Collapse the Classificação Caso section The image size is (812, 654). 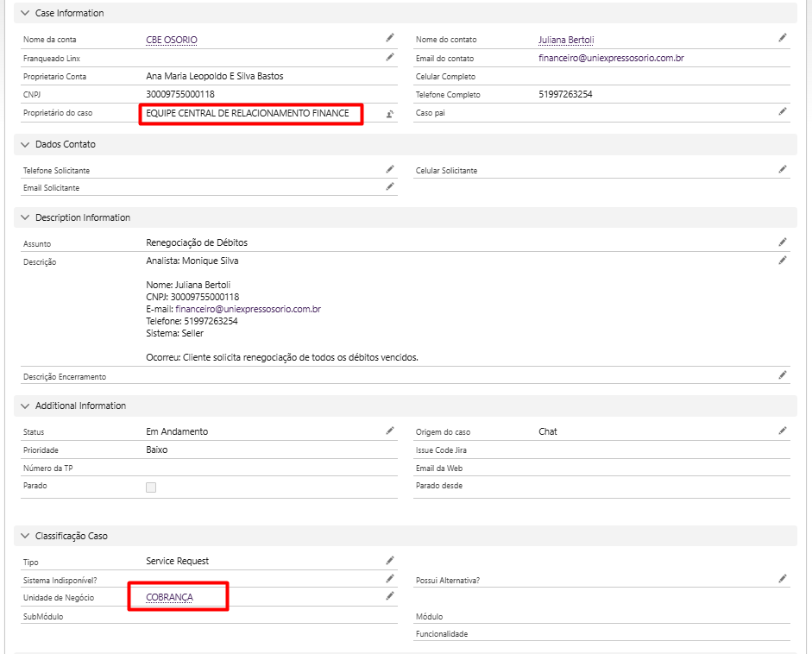(x=25, y=537)
